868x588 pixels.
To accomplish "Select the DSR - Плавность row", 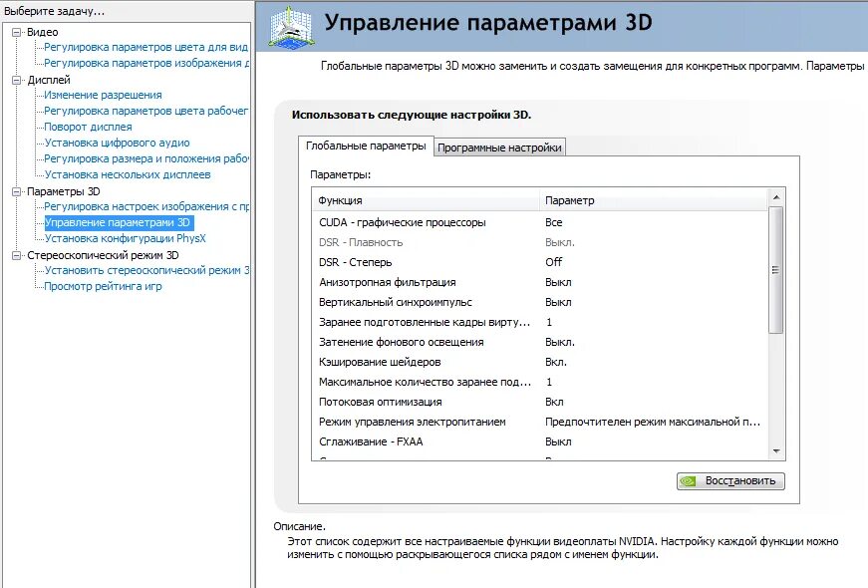I will (540, 242).
